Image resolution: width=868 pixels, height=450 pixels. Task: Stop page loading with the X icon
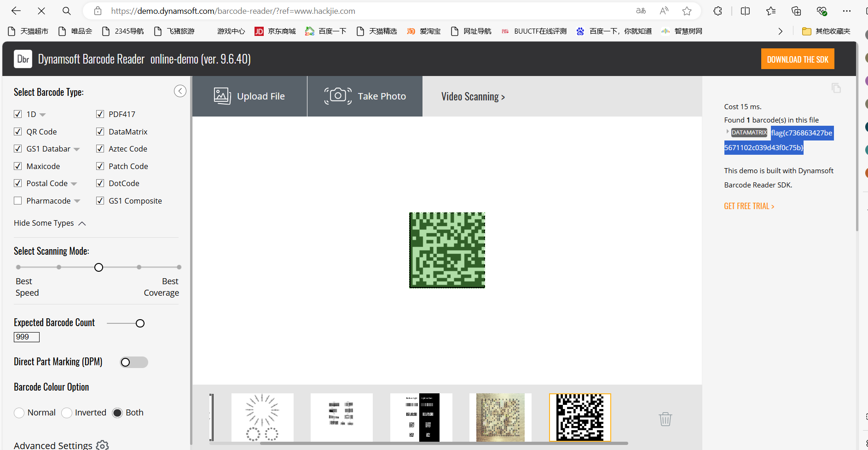41,11
